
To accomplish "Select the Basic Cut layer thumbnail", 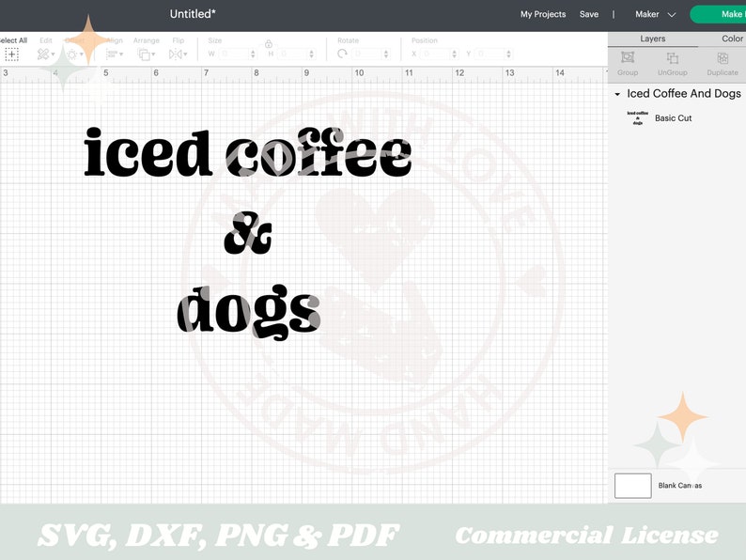I will tap(638, 118).
